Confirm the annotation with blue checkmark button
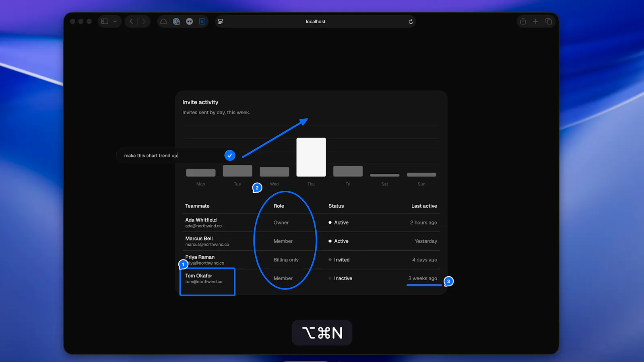This screenshot has height=362, width=644. (x=230, y=155)
